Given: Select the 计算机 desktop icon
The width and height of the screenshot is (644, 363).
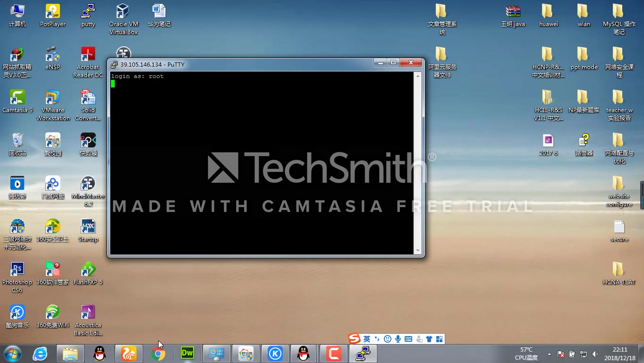Looking at the screenshot, I should click(17, 15).
